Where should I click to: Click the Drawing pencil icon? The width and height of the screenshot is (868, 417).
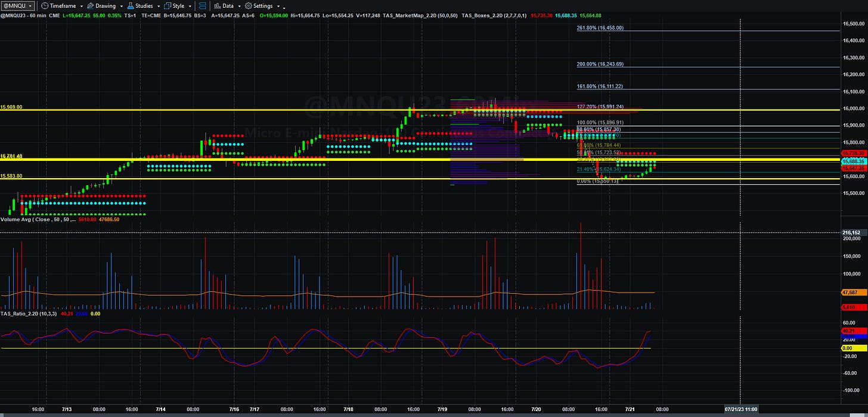click(x=90, y=6)
